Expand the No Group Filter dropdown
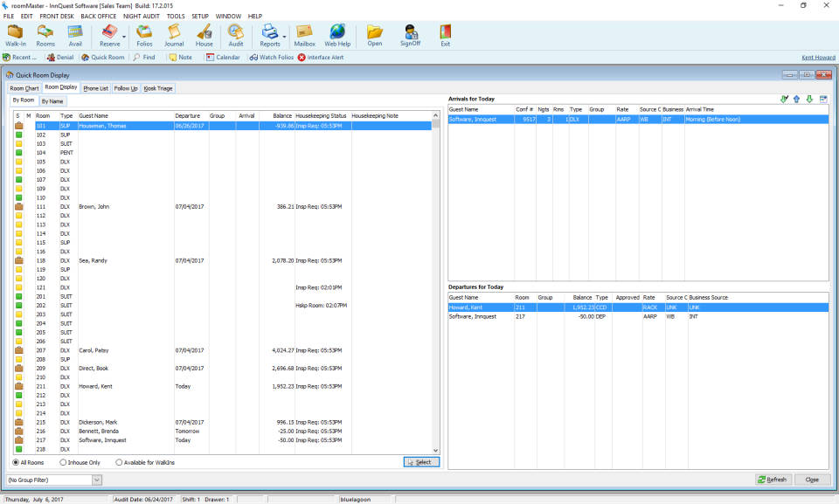 (x=97, y=480)
